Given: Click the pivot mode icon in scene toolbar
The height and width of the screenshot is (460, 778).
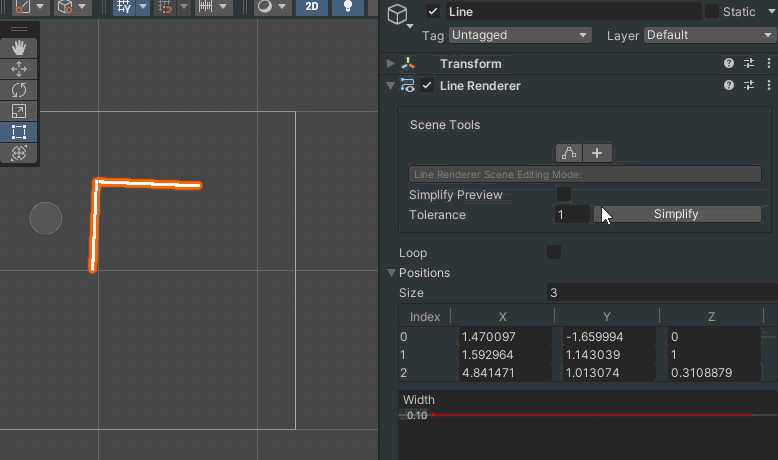Looking at the screenshot, I should tap(22, 7).
